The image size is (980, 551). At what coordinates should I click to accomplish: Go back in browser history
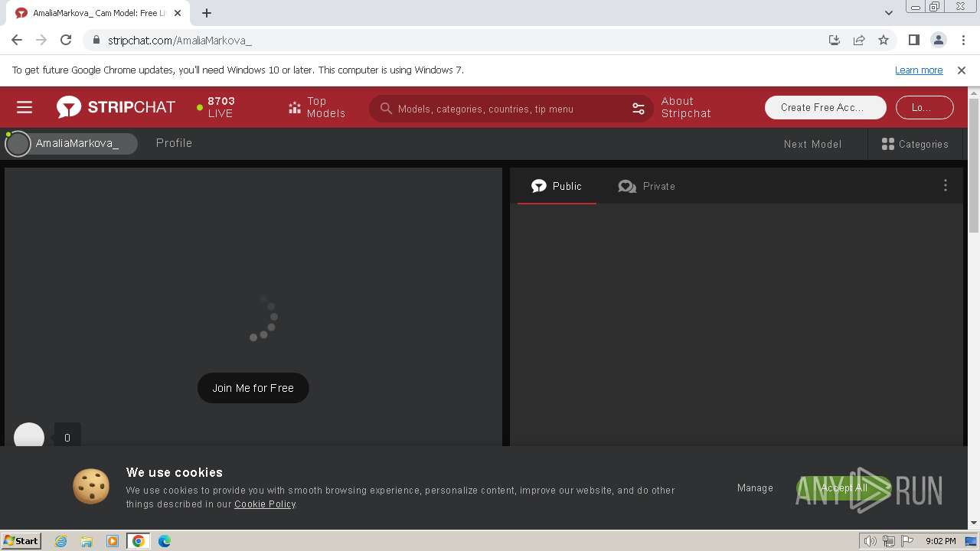[17, 40]
